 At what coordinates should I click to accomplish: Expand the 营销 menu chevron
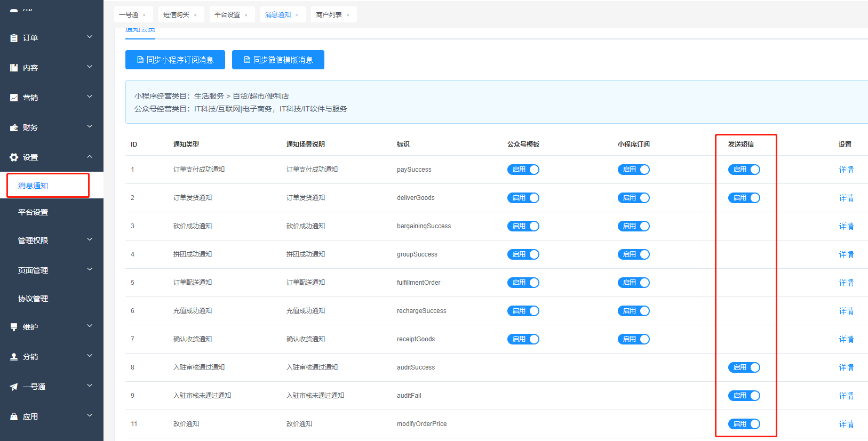point(90,97)
